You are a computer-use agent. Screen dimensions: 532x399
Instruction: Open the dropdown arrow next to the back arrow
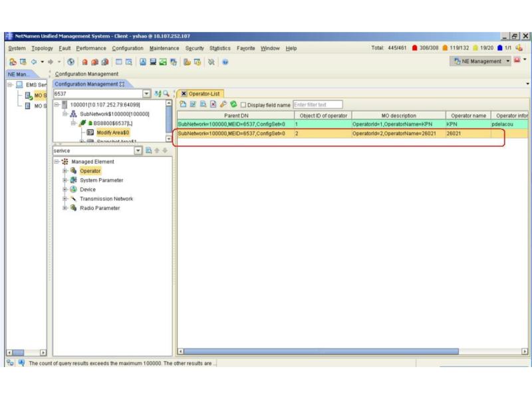tap(42, 62)
